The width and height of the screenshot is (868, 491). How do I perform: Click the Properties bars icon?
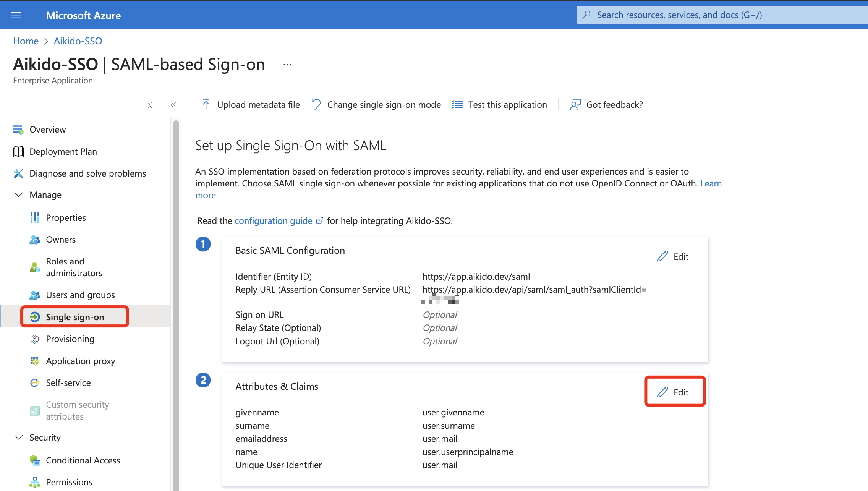coord(35,218)
